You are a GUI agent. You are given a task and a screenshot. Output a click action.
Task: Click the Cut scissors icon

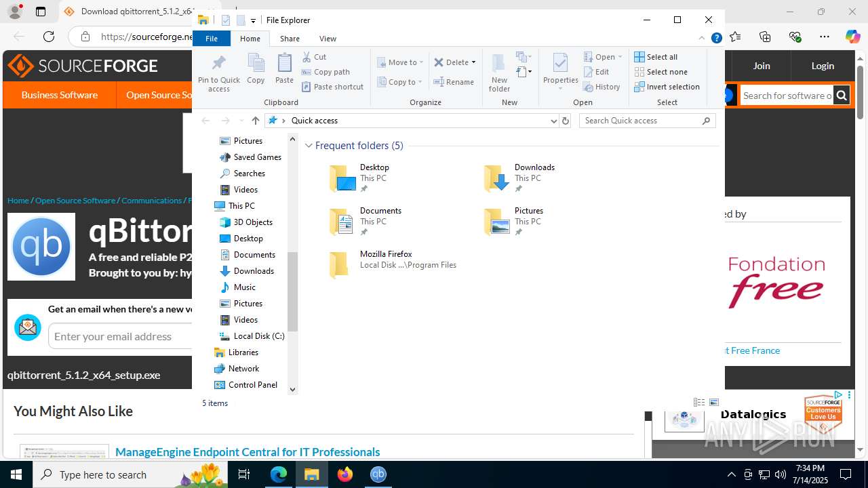[x=307, y=57]
